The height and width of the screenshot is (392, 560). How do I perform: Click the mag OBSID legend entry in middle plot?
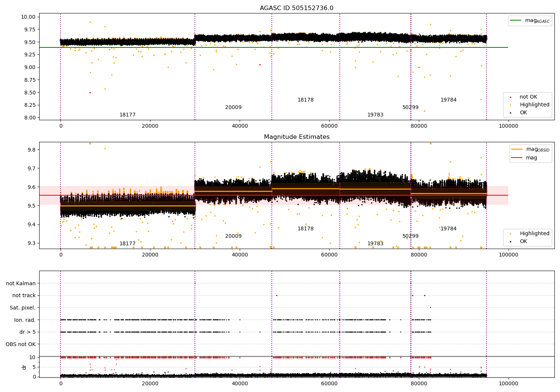531,149
